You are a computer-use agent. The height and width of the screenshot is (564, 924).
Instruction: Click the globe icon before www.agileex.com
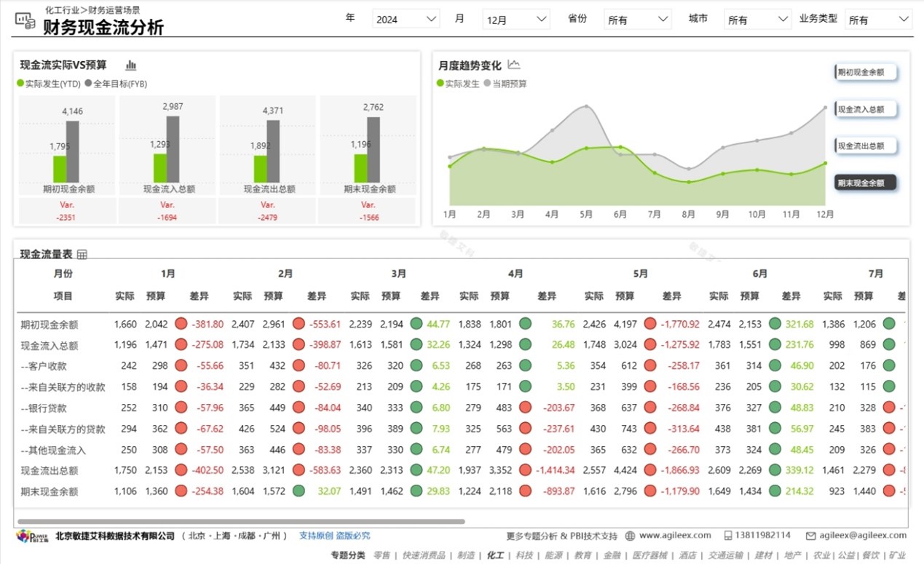tap(630, 536)
